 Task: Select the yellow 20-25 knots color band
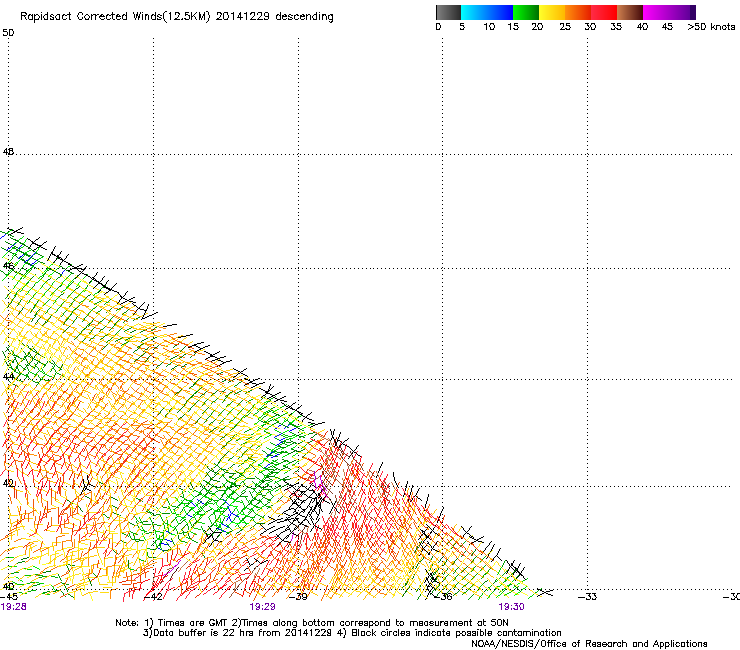(x=552, y=12)
